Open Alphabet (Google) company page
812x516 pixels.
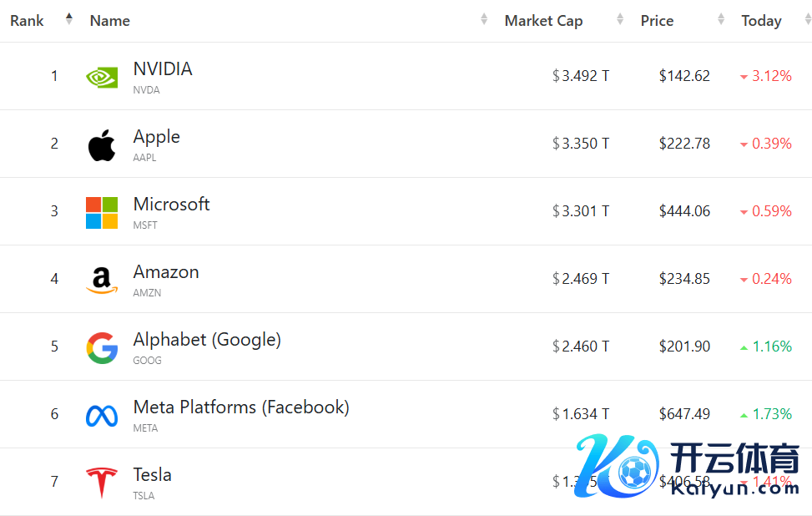tap(207, 340)
